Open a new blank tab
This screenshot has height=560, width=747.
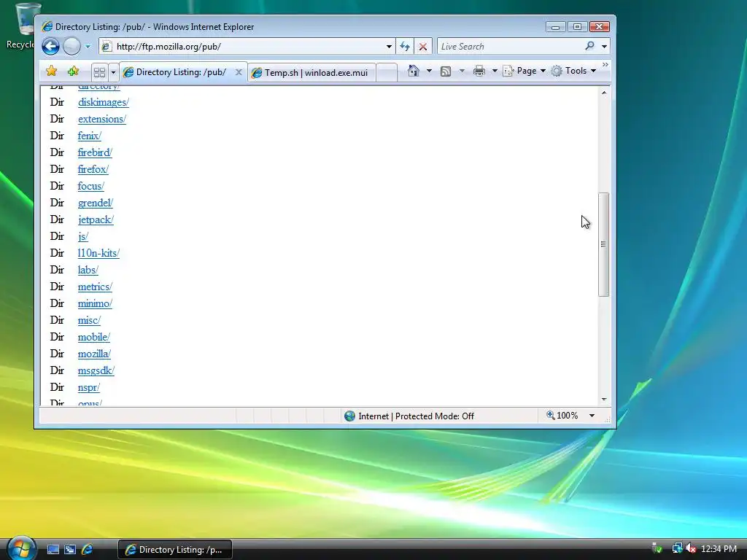(x=387, y=72)
